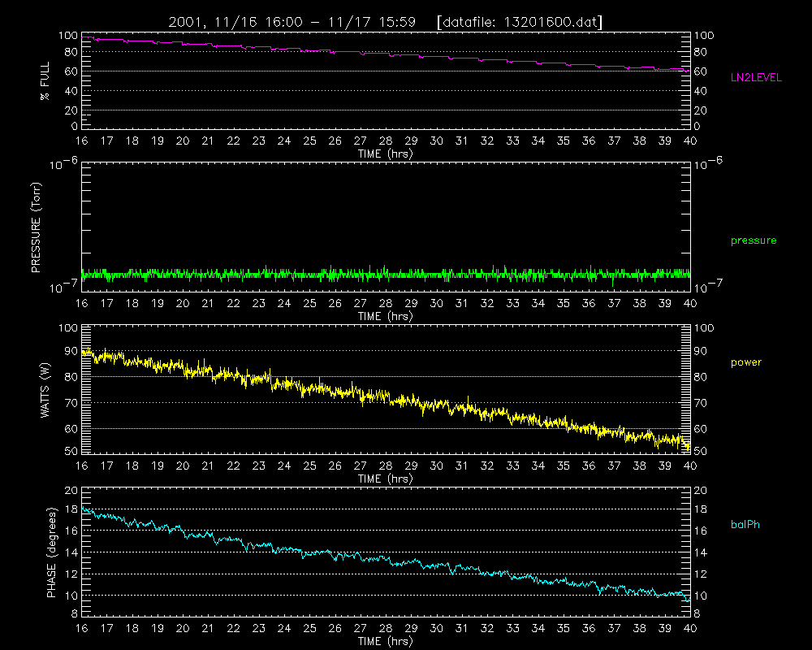Click hour 33 tick on phase plot axis
Screen dimensions: 812x650
[x=512, y=628]
